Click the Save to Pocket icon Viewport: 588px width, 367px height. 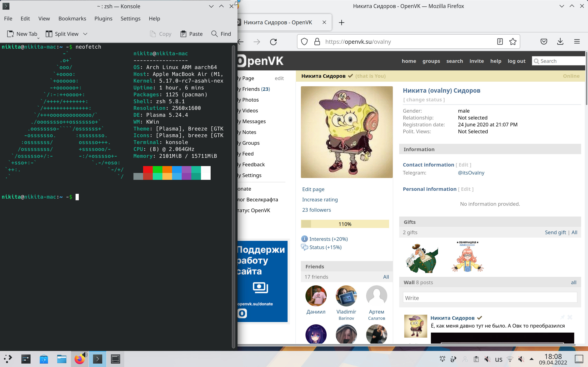(x=544, y=42)
